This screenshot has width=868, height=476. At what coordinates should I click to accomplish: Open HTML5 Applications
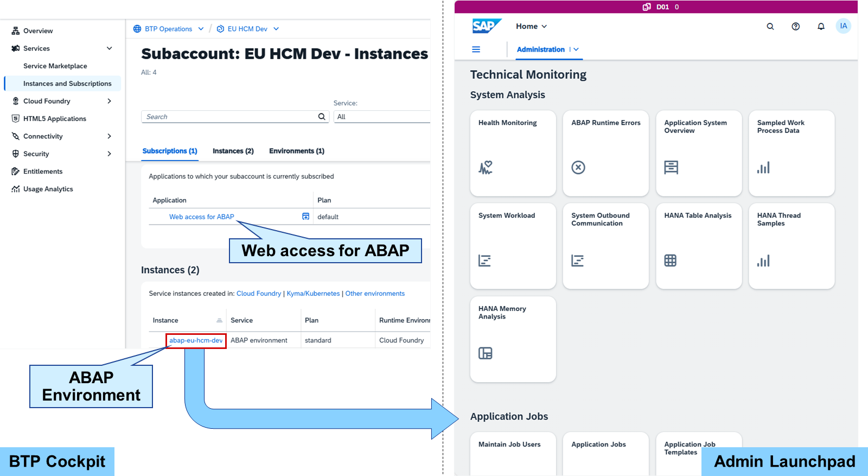click(55, 119)
